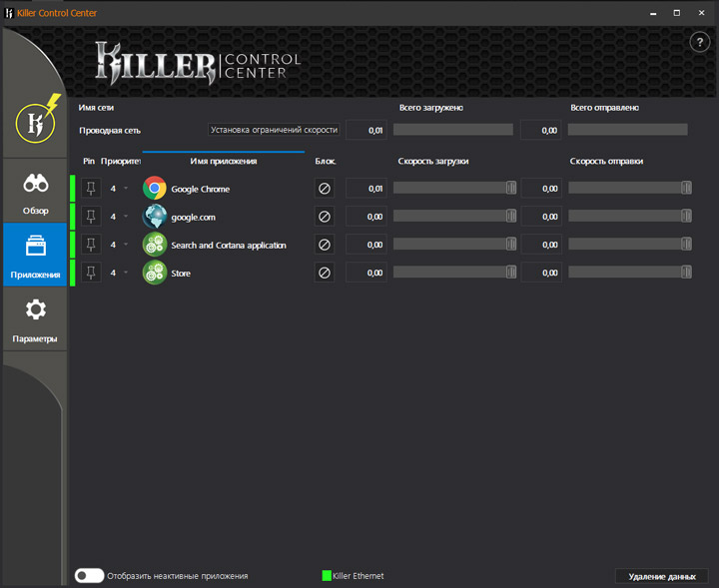
Task: Pin the Store application
Action: coord(91,273)
